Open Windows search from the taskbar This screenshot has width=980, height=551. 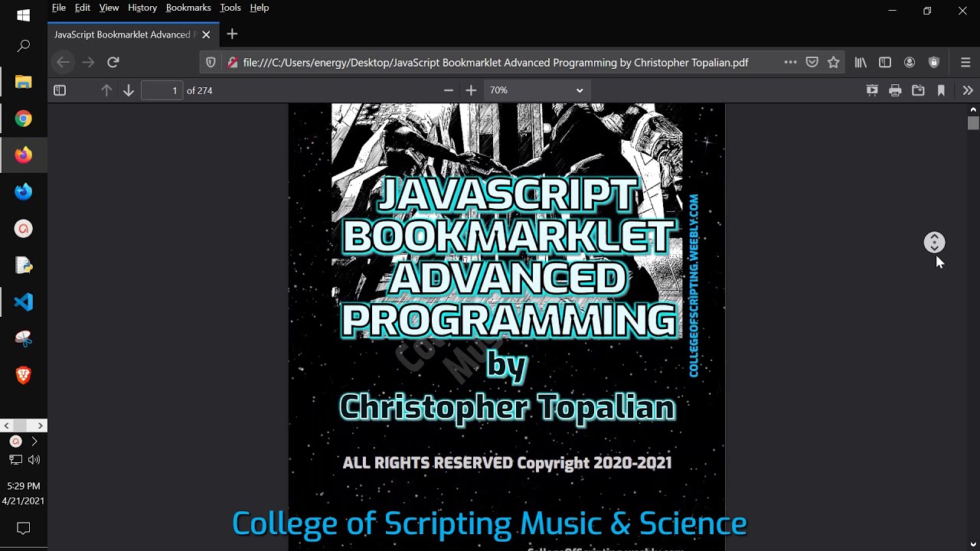point(24,47)
